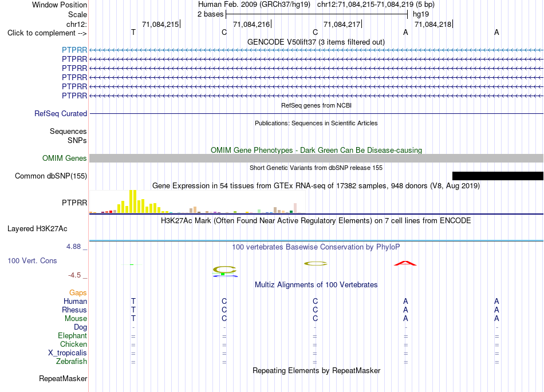Click the 71,084,218 position marker

[x=433, y=24]
